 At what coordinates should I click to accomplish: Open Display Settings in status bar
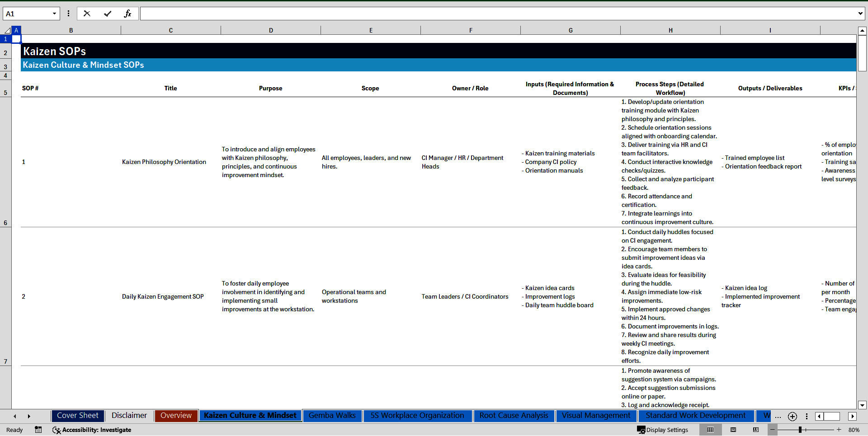pyautogui.click(x=663, y=430)
